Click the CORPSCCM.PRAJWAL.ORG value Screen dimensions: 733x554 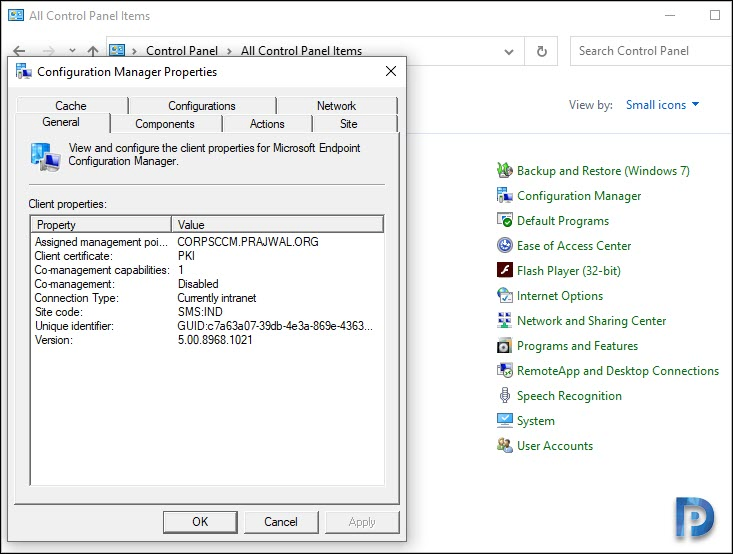tap(248, 242)
